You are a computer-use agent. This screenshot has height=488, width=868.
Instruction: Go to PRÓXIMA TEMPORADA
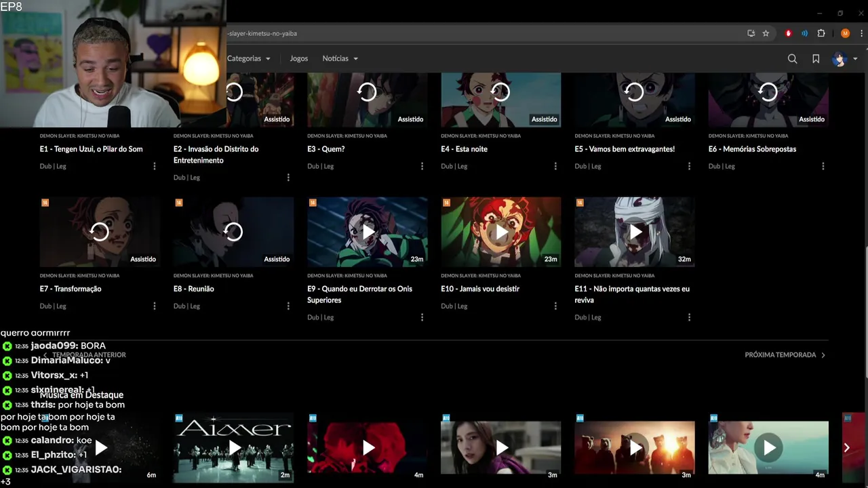point(785,355)
